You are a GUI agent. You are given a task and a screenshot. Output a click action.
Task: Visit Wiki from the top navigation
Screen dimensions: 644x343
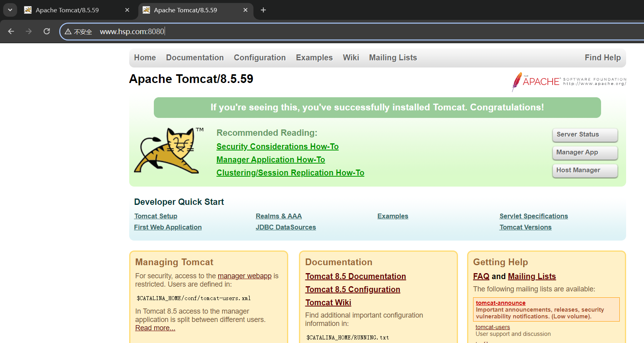[x=351, y=58]
